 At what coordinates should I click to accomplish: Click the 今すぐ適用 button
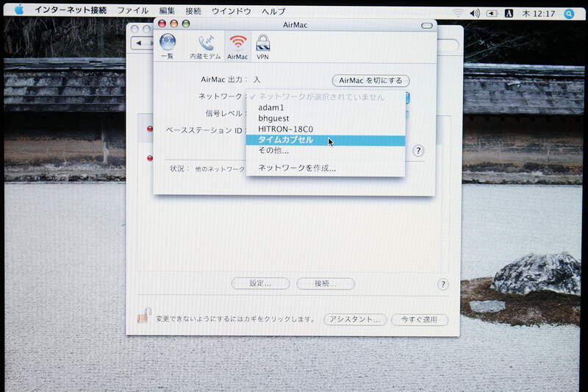click(x=419, y=320)
